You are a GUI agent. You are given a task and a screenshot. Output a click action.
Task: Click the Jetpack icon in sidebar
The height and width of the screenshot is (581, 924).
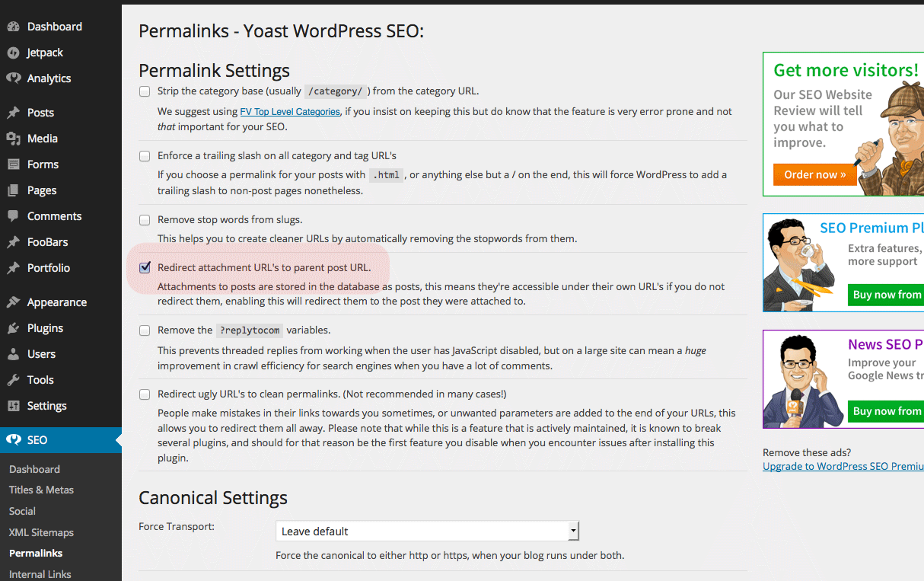click(x=13, y=53)
